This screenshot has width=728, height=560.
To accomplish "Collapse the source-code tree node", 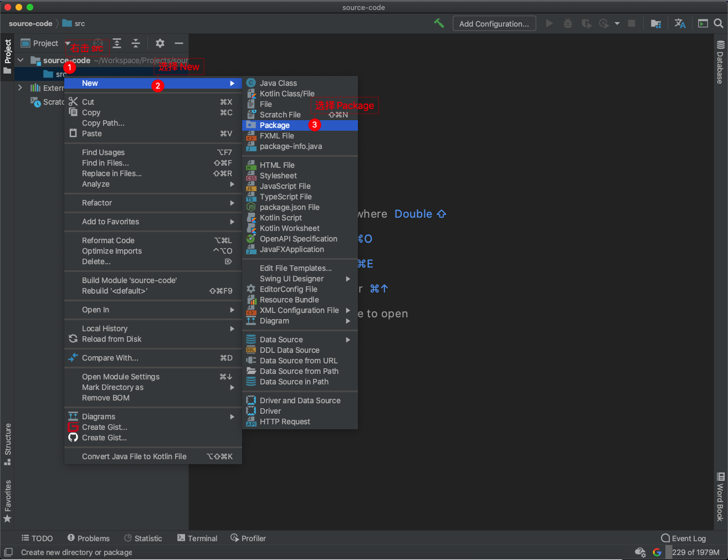I will tap(20, 60).
